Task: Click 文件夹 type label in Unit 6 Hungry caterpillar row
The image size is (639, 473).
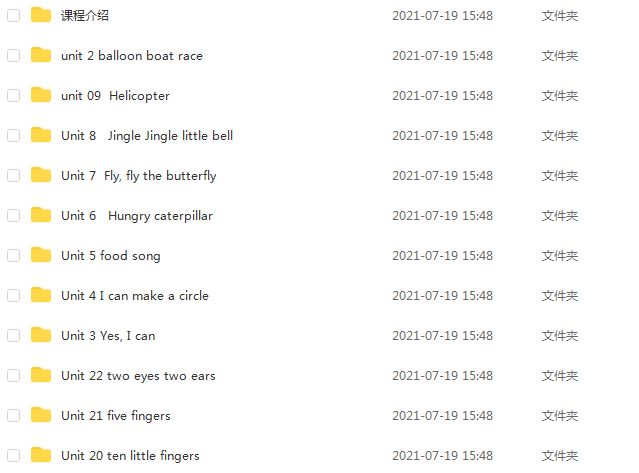Action: coord(560,216)
